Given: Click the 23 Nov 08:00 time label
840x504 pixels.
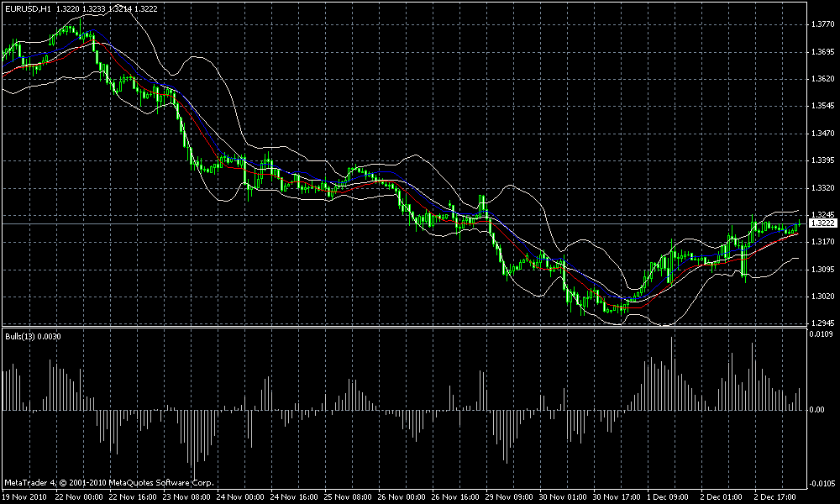Looking at the screenshot, I should coord(188,497).
